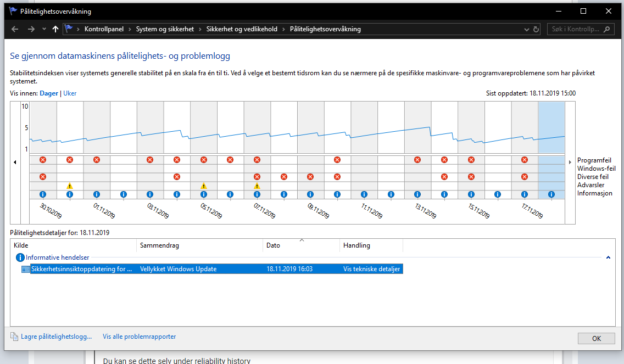This screenshot has width=624, height=364.
Task: Click the Forward arrow in the navigation bar
Action: click(31, 29)
